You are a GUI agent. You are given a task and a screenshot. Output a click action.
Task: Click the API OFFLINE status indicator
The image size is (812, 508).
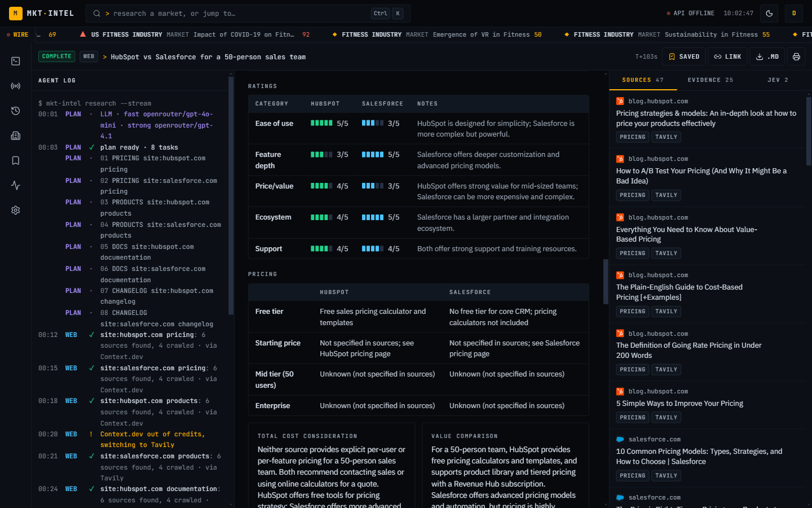pyautogui.click(x=690, y=14)
